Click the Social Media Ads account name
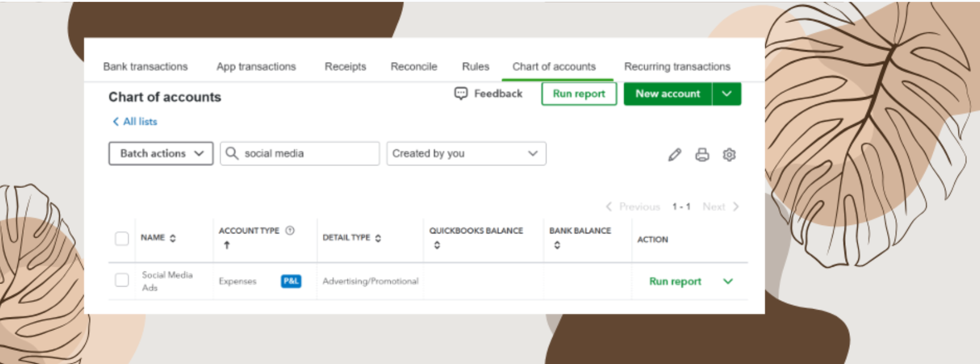The width and height of the screenshot is (980, 364). click(167, 281)
